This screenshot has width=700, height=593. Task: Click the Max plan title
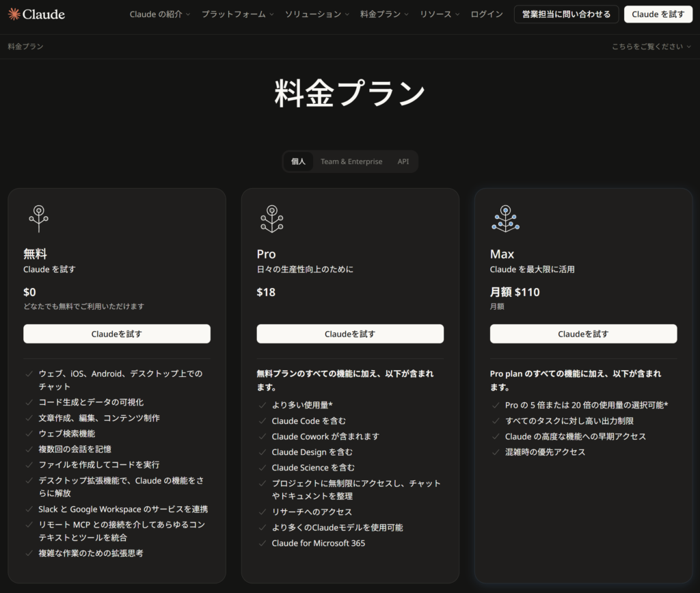[x=502, y=254]
